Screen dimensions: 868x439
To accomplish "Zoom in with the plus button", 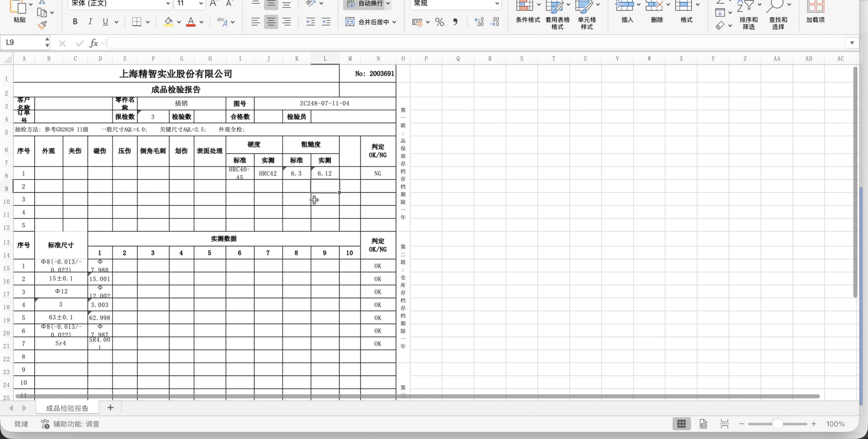I will pyautogui.click(x=814, y=424).
